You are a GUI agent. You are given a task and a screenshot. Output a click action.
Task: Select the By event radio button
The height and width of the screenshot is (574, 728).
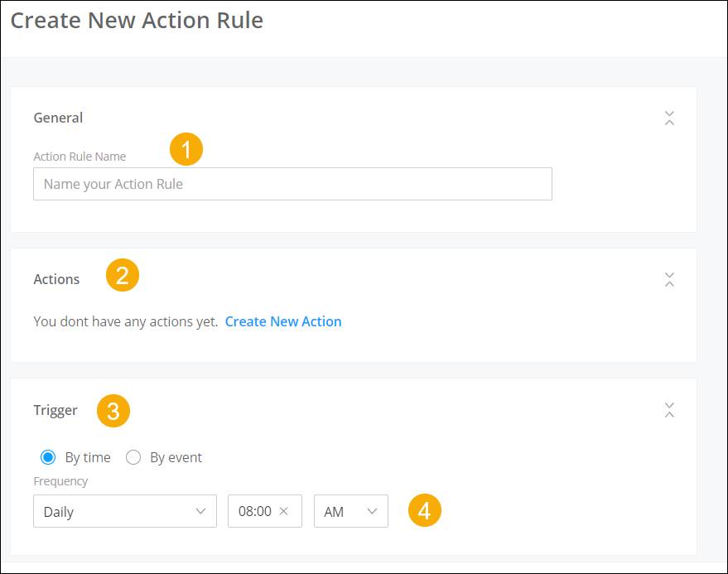(133, 457)
